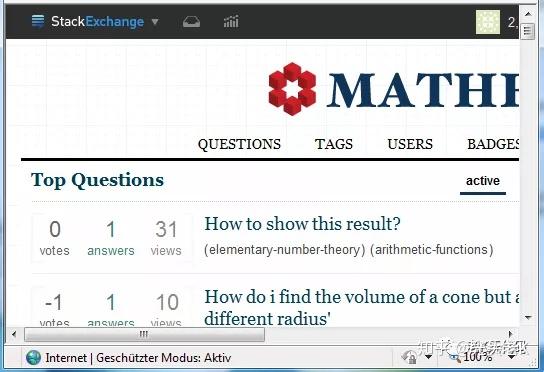Open the QUESTIONS navigation item
Viewport: 544px width, 372px height.
[239, 144]
